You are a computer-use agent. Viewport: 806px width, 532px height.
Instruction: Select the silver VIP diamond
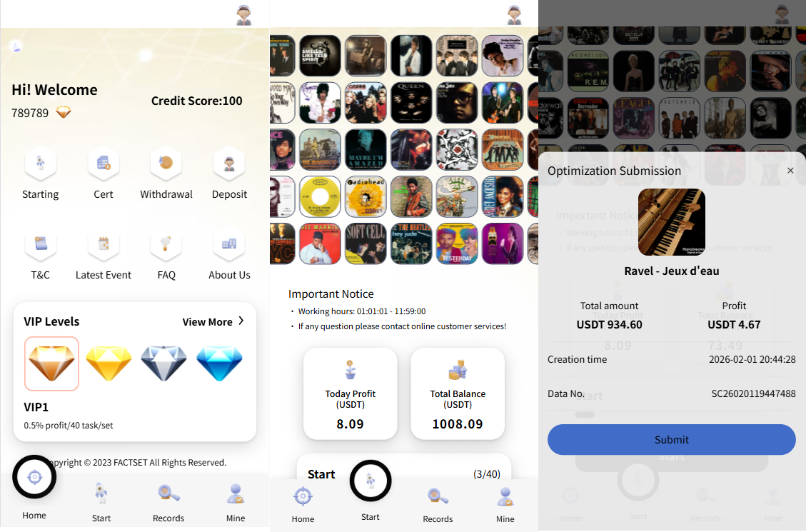pyautogui.click(x=164, y=363)
